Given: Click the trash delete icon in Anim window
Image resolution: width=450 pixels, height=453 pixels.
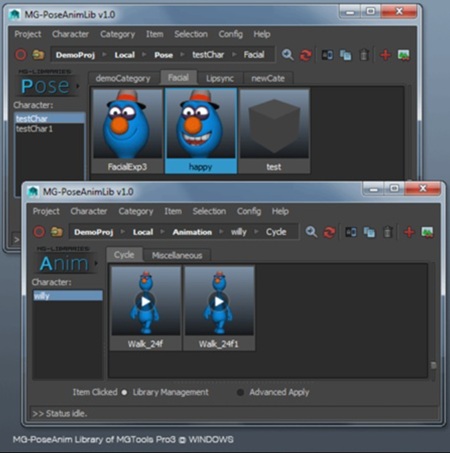Looking at the screenshot, I should (x=388, y=232).
